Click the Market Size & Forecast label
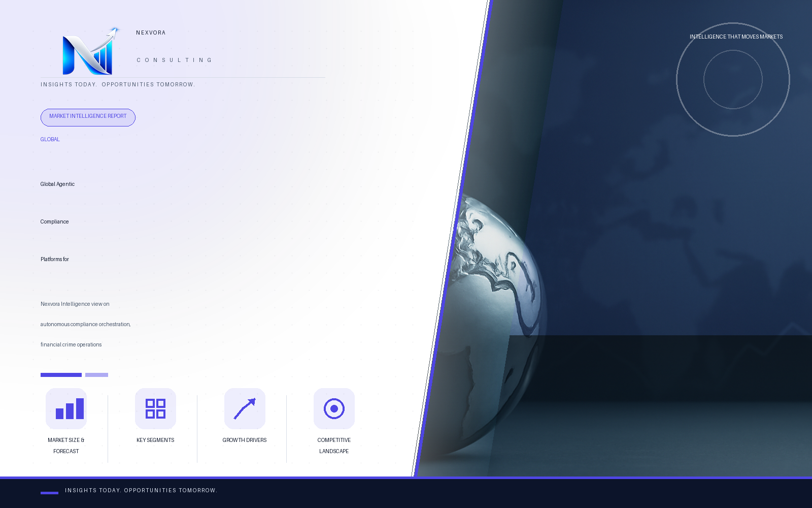This screenshot has height=508, width=812. click(66, 446)
